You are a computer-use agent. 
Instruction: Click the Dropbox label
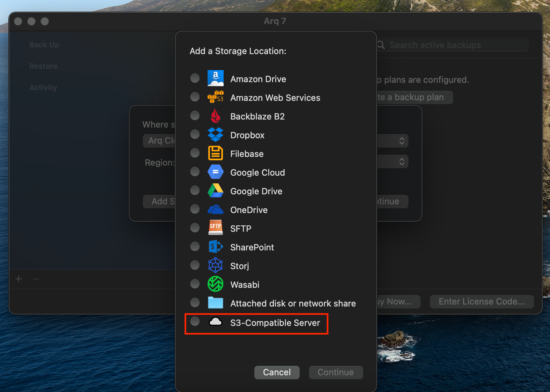point(247,135)
